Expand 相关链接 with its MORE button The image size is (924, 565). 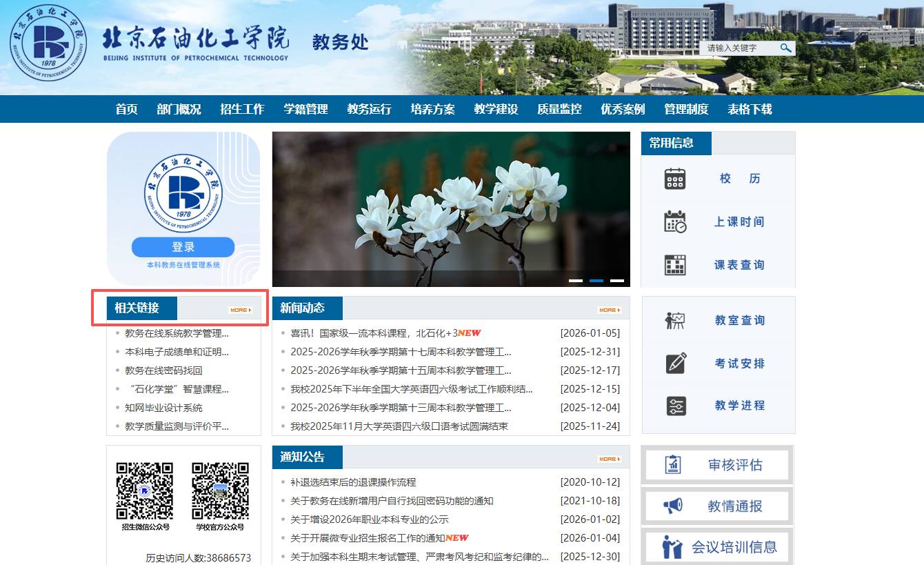point(241,310)
